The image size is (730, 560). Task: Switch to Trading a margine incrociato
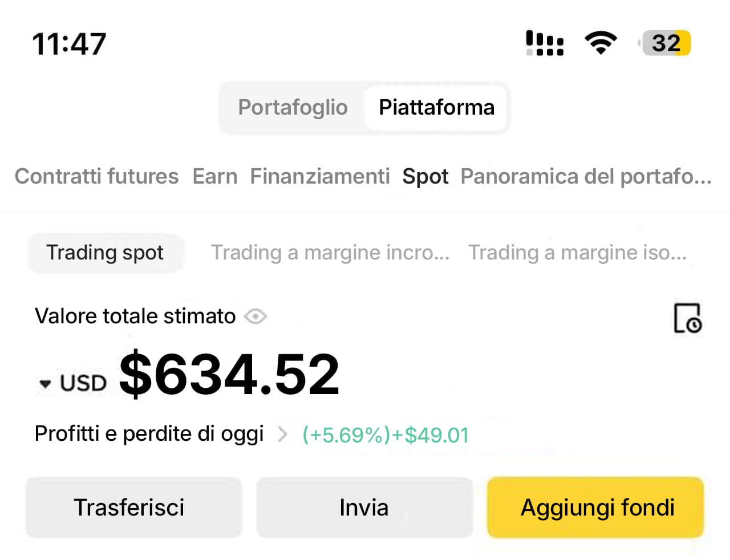(331, 253)
